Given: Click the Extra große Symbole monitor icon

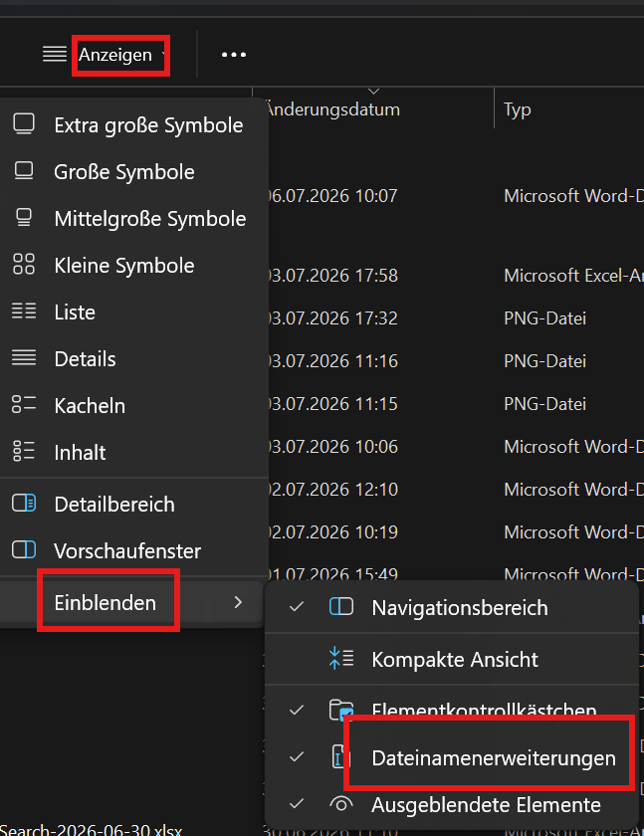Looking at the screenshot, I should point(24,124).
